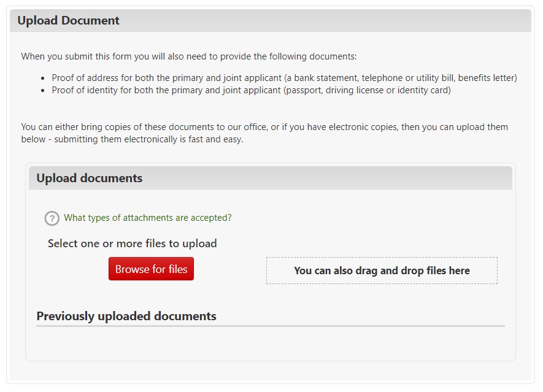The width and height of the screenshot is (543, 392).
Task: Click 'Select one or more files to upload' label
Action: (x=133, y=244)
